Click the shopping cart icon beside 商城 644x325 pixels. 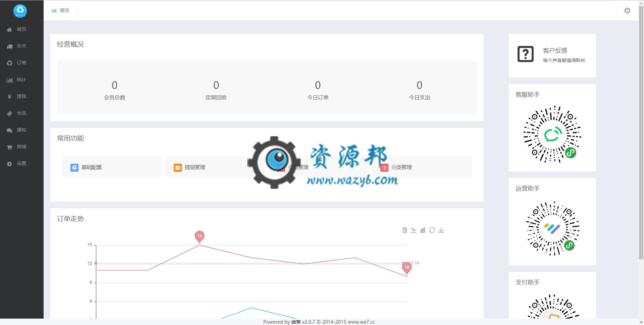pyautogui.click(x=9, y=147)
